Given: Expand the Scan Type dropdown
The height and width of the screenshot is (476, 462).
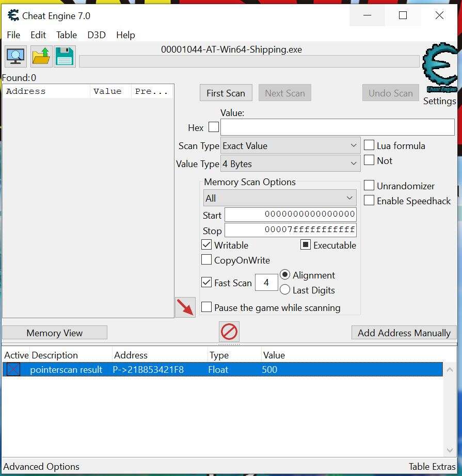Looking at the screenshot, I should 290,146.
